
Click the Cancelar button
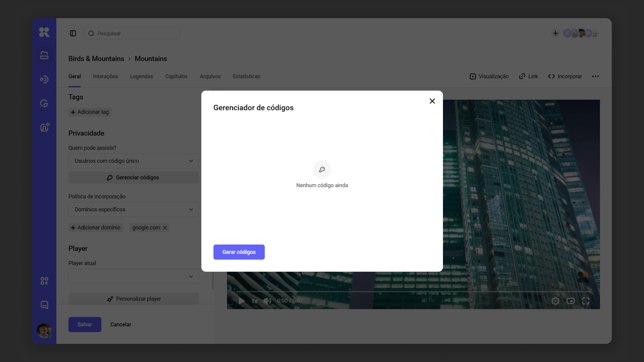coord(121,324)
